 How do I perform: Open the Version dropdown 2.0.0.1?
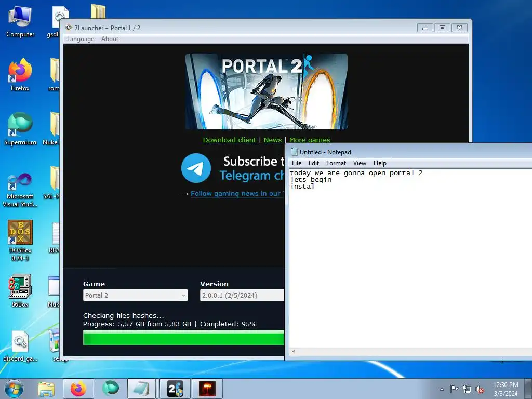pos(242,295)
